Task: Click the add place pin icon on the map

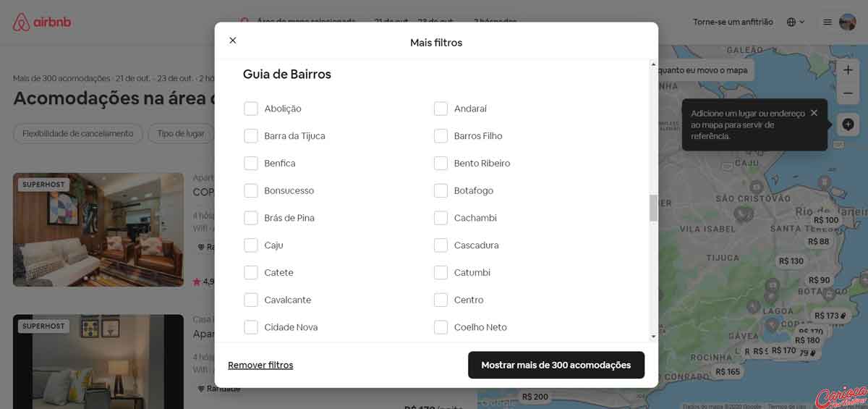Action: click(x=848, y=125)
